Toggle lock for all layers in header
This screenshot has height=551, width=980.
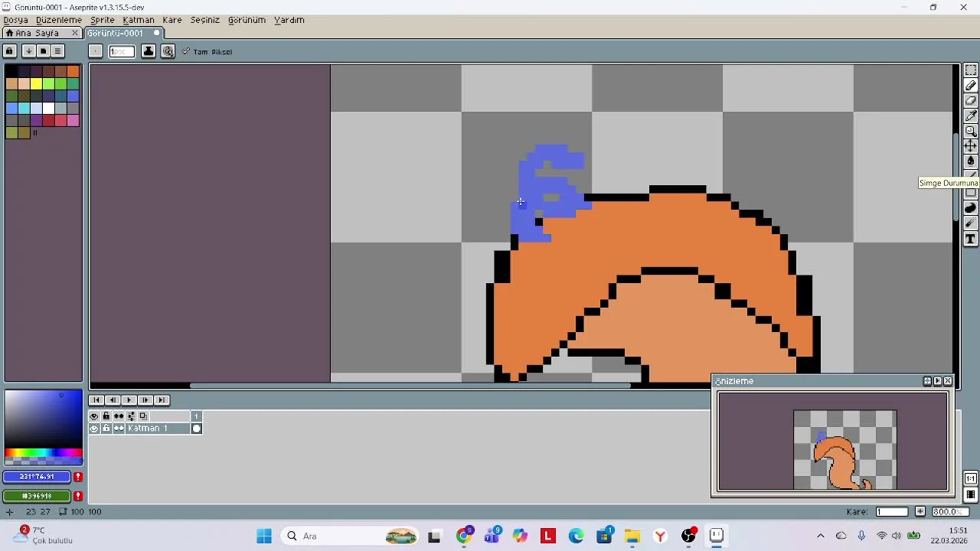(x=106, y=416)
